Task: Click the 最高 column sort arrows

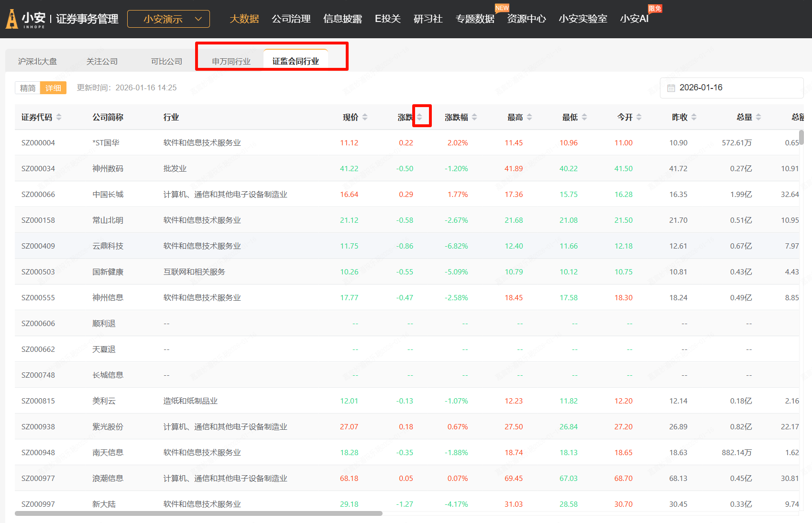Action: pyautogui.click(x=529, y=117)
